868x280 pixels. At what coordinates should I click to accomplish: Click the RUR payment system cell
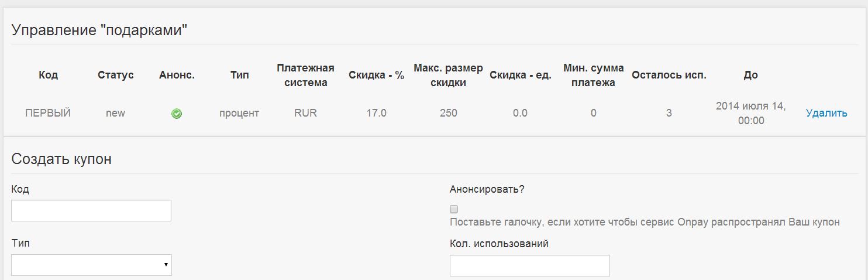click(x=305, y=113)
